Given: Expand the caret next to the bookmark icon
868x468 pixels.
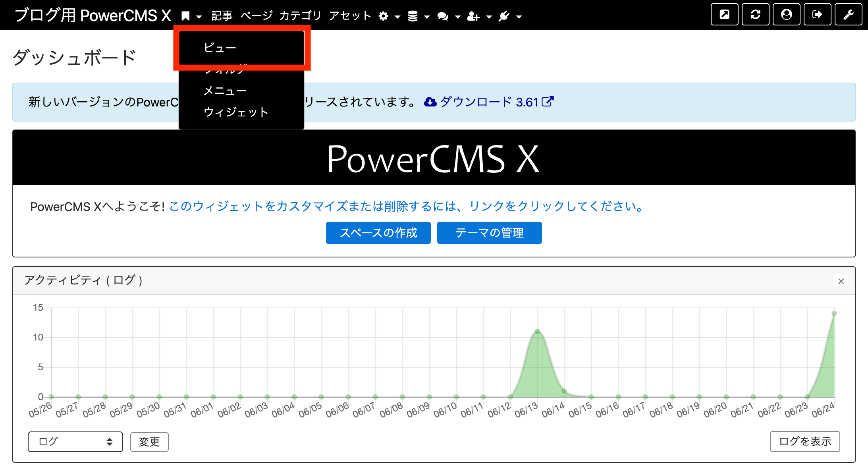Looking at the screenshot, I should pyautogui.click(x=199, y=17).
